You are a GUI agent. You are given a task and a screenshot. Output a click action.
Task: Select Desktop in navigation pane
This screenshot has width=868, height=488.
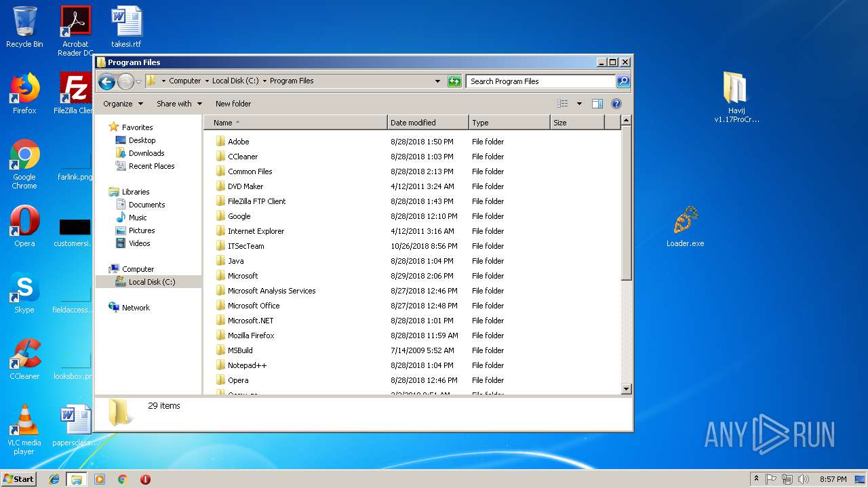coord(142,140)
